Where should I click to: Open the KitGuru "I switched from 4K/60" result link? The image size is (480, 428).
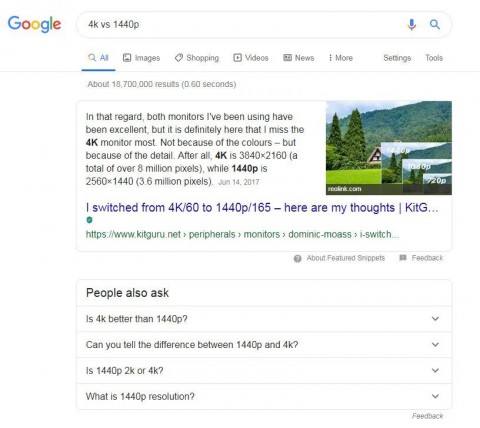262,208
